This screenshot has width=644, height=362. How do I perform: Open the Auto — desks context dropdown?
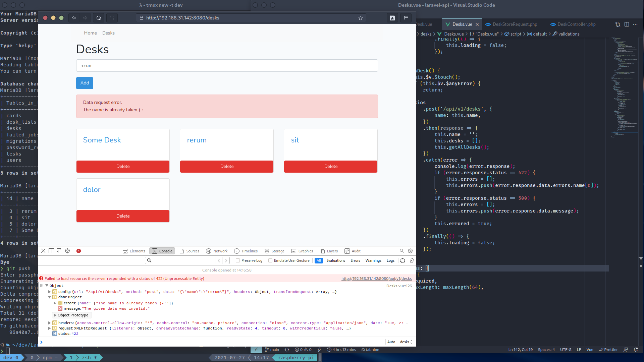400,342
